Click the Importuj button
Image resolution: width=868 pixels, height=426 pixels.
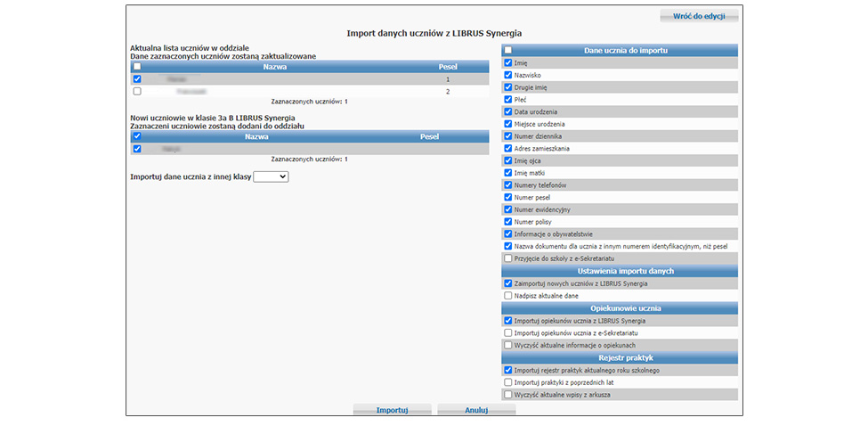(x=392, y=410)
